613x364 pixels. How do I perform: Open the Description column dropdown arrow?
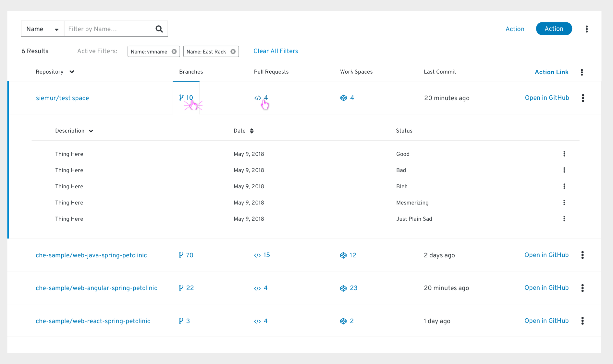(91, 131)
